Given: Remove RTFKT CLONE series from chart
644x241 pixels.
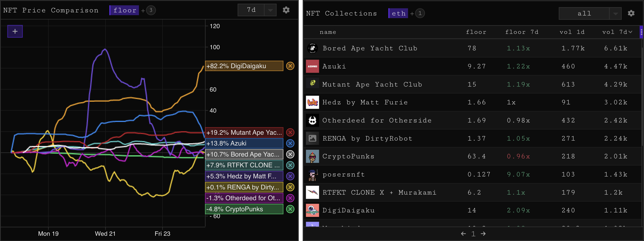Looking at the screenshot, I should coord(290,165).
